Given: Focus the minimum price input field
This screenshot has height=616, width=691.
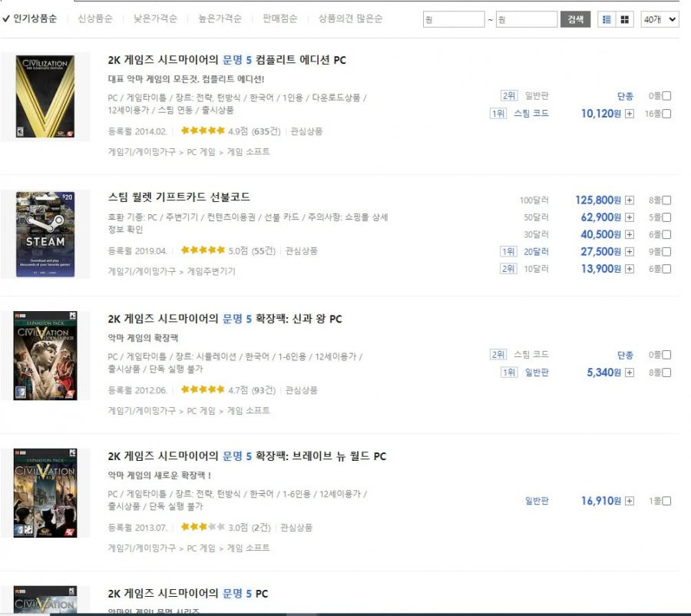Looking at the screenshot, I should (x=454, y=19).
